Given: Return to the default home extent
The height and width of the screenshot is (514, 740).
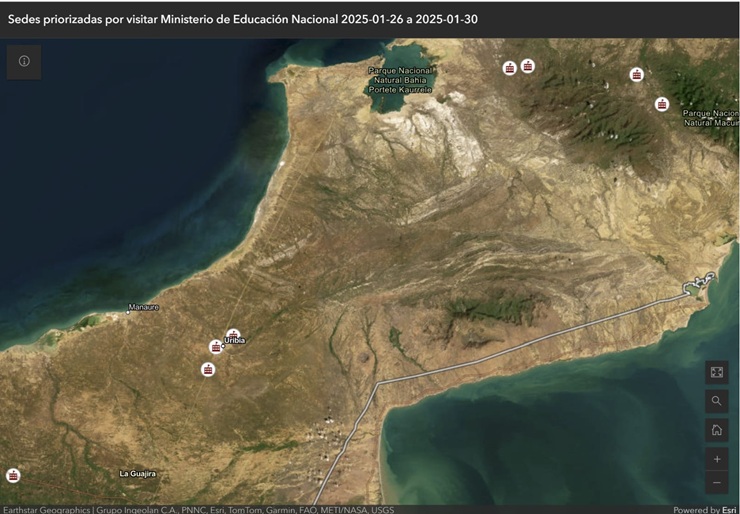Looking at the screenshot, I should (716, 430).
